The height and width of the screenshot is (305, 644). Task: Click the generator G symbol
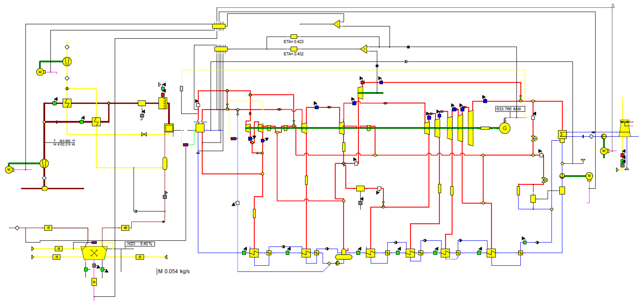tap(504, 128)
